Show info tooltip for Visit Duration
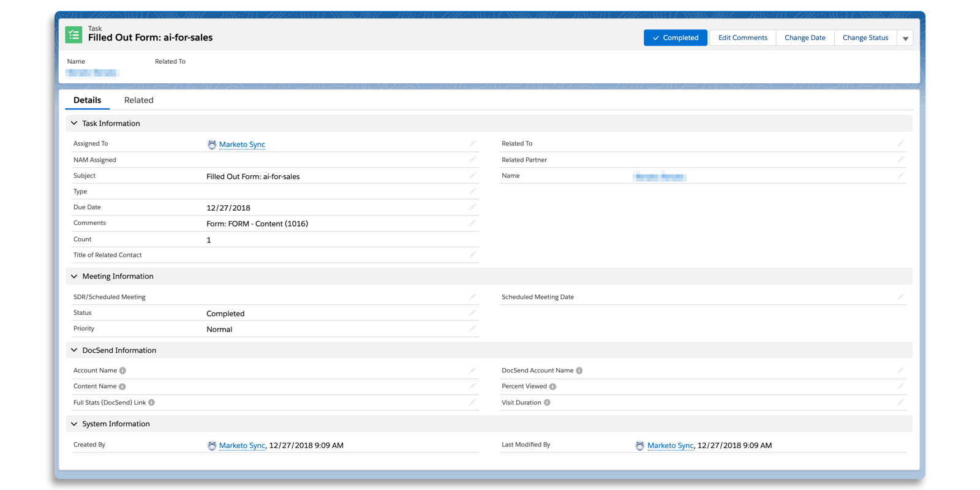Screen dimensions: 980x490 (x=547, y=402)
